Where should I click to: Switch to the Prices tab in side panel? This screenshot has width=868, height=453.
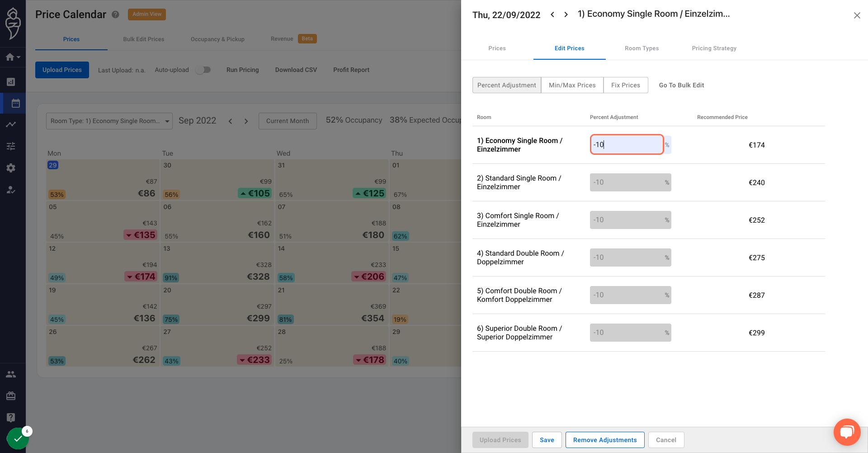[497, 48]
